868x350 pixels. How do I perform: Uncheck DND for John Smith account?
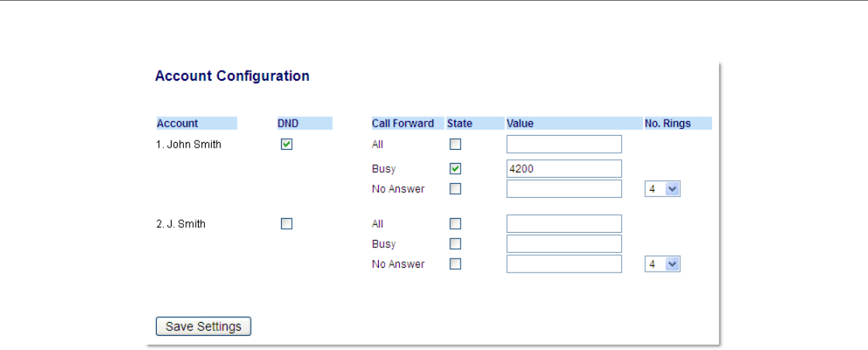point(286,144)
